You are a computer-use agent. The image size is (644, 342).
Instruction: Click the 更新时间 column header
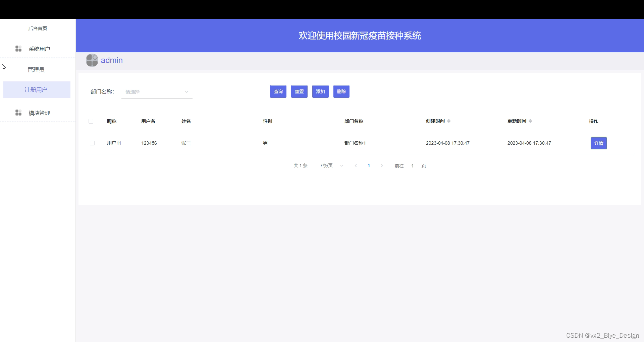(517, 121)
